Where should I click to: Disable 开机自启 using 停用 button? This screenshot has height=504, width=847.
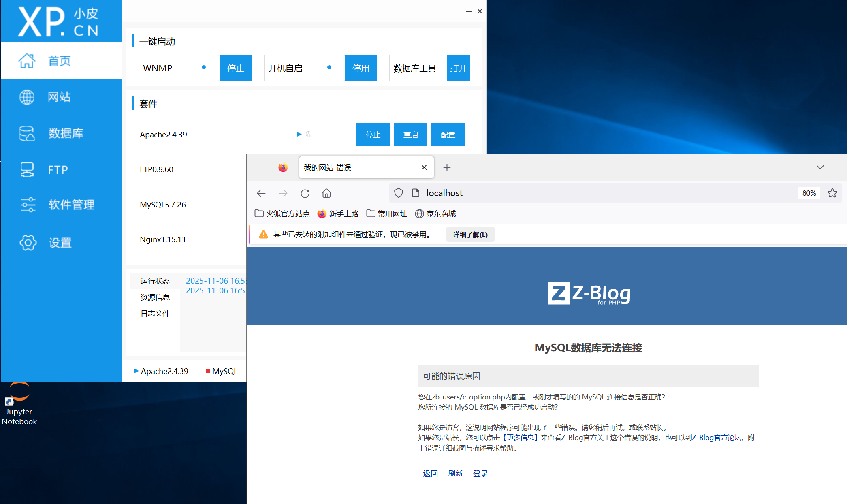(x=361, y=68)
